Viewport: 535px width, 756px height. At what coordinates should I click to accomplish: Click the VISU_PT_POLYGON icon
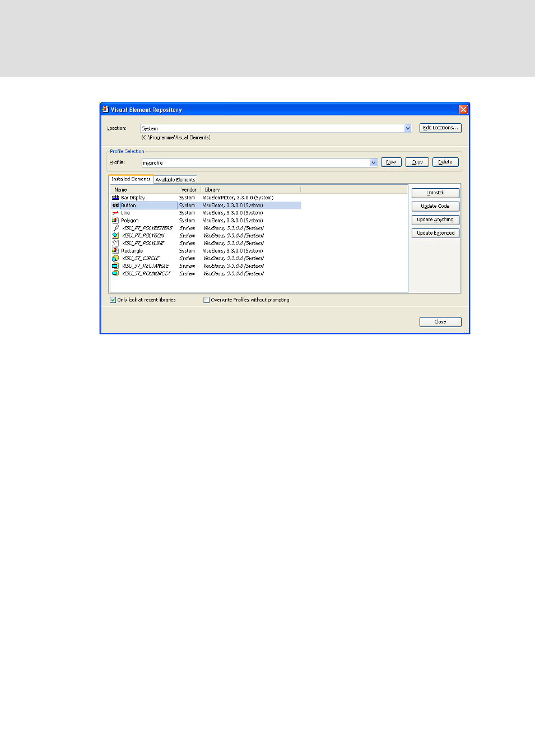pos(115,236)
